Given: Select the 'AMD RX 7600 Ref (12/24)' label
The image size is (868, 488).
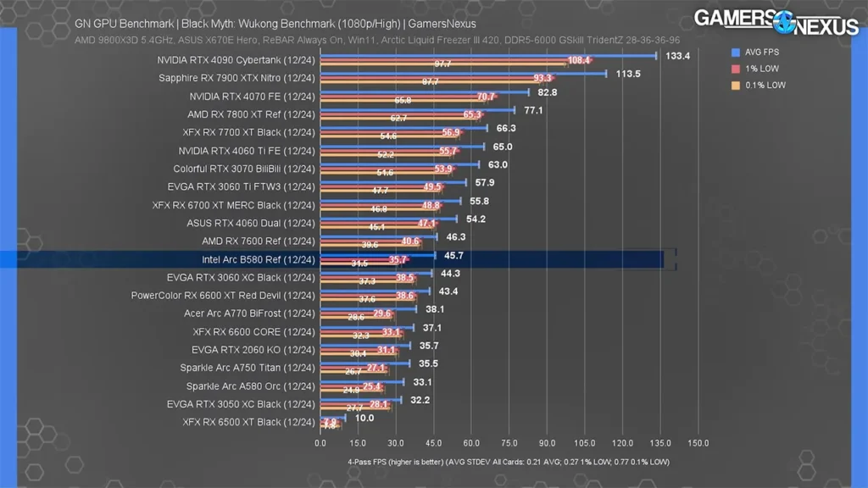Looking at the screenshot, I should [259, 241].
